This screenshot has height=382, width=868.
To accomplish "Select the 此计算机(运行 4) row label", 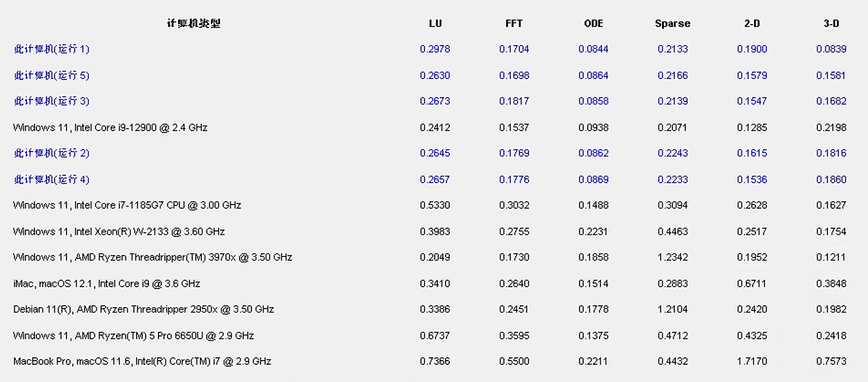I will point(52,179).
